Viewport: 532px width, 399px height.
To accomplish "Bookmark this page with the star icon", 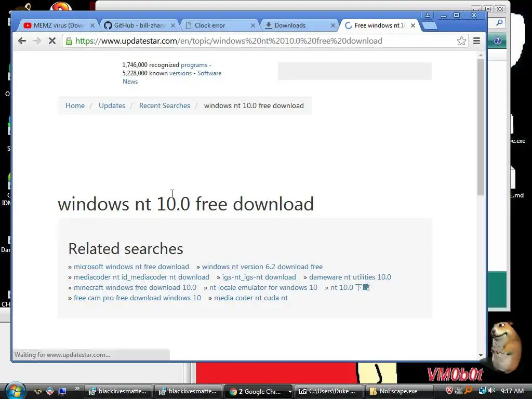I will point(461,41).
